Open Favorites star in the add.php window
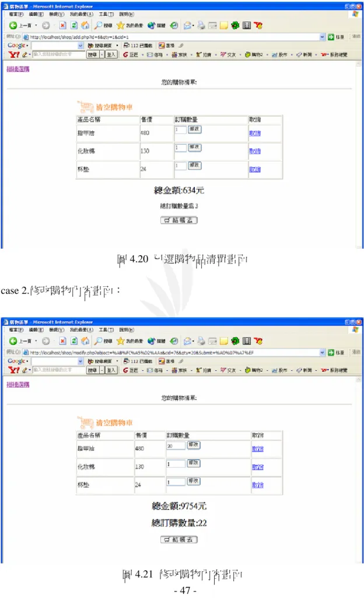 pyautogui.click(x=129, y=25)
